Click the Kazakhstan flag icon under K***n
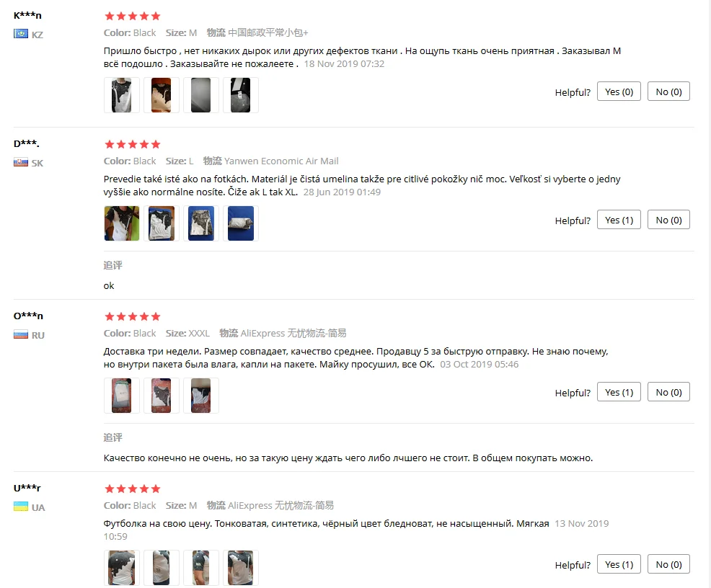Image resolution: width=711 pixels, height=588 pixels. pyautogui.click(x=21, y=34)
